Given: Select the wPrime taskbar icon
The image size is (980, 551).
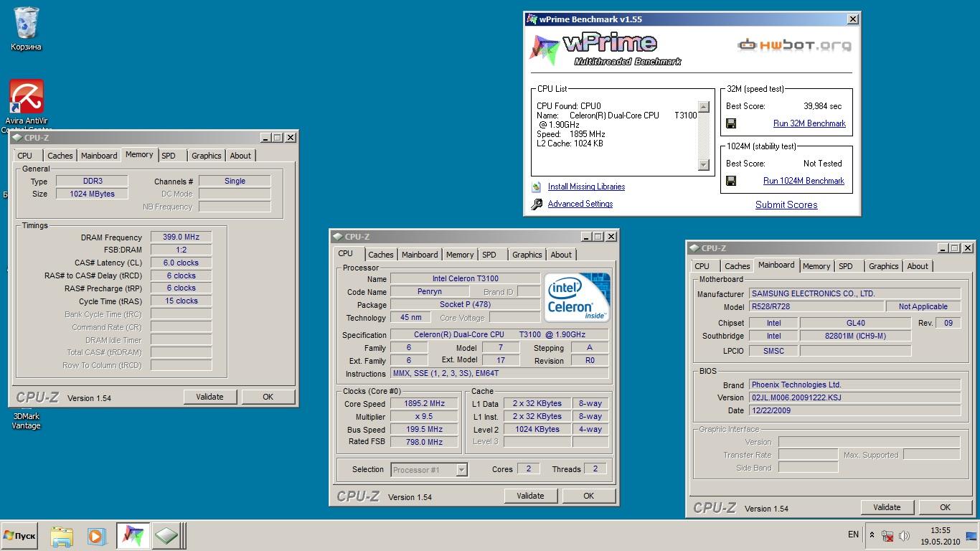Looking at the screenshot, I should (132, 535).
